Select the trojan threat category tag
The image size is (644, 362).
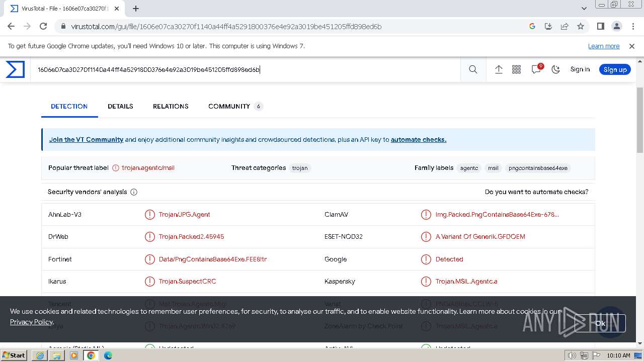[300, 168]
